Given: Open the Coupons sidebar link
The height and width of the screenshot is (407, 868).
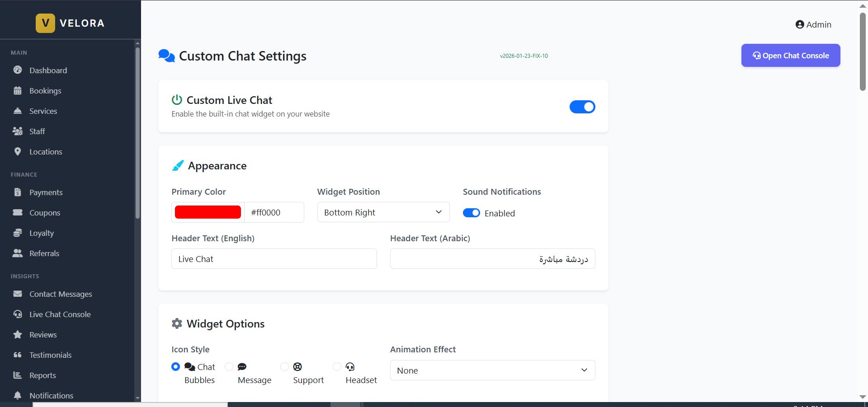Looking at the screenshot, I should (x=44, y=213).
